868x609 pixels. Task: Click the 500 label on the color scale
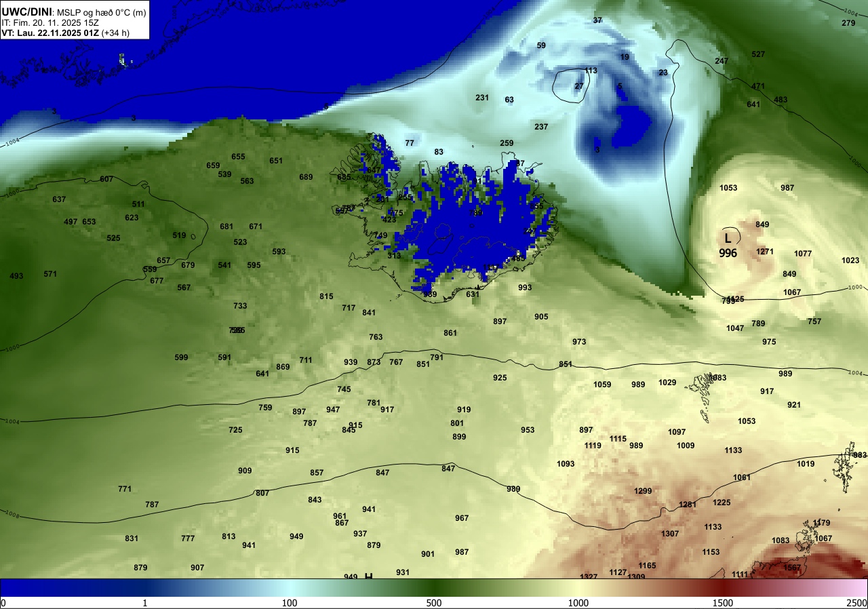click(x=434, y=603)
